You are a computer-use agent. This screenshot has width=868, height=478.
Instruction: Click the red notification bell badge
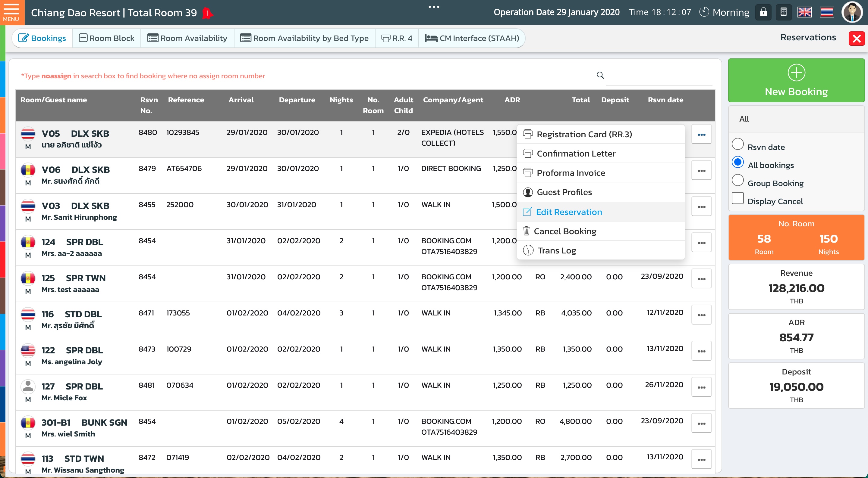208,13
